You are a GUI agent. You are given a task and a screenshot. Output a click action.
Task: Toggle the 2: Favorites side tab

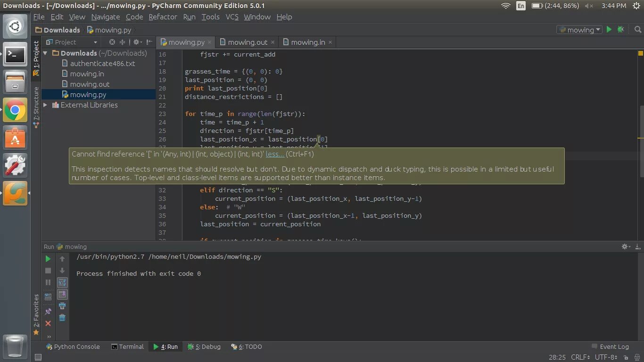[36, 315]
